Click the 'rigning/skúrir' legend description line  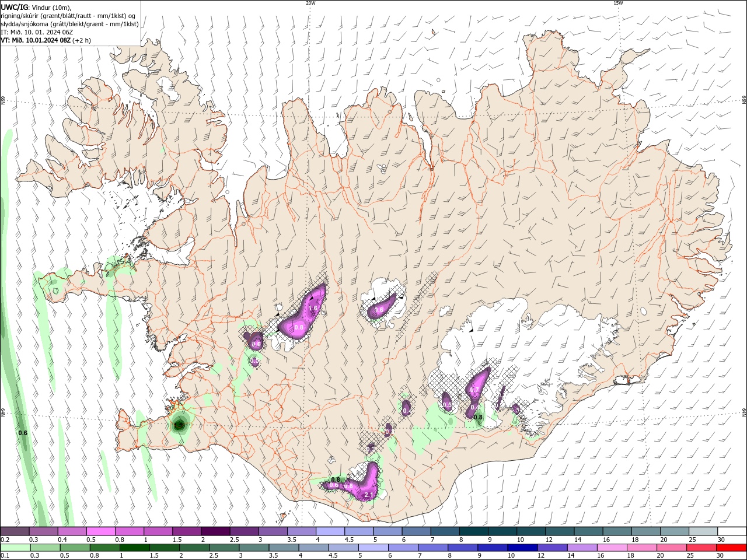(x=68, y=16)
